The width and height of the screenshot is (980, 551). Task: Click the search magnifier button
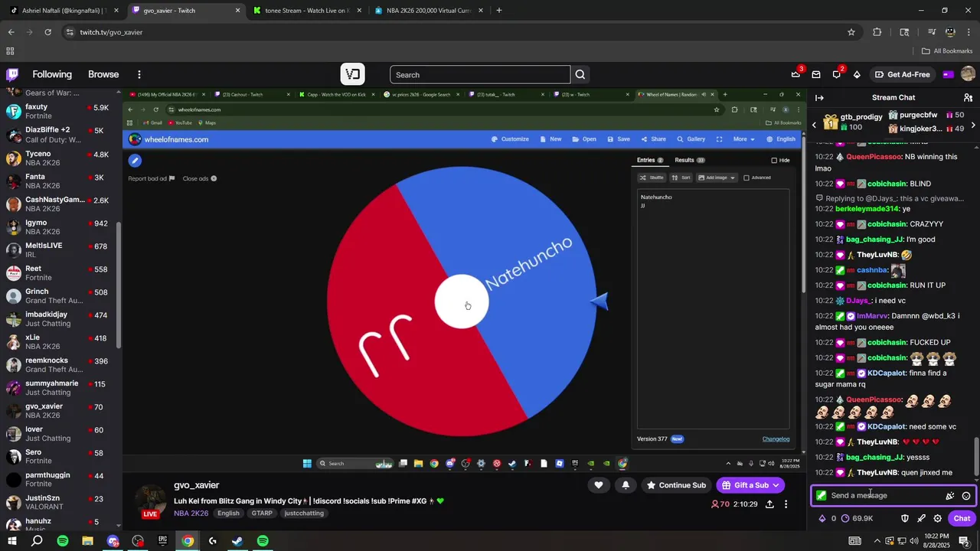click(x=580, y=74)
